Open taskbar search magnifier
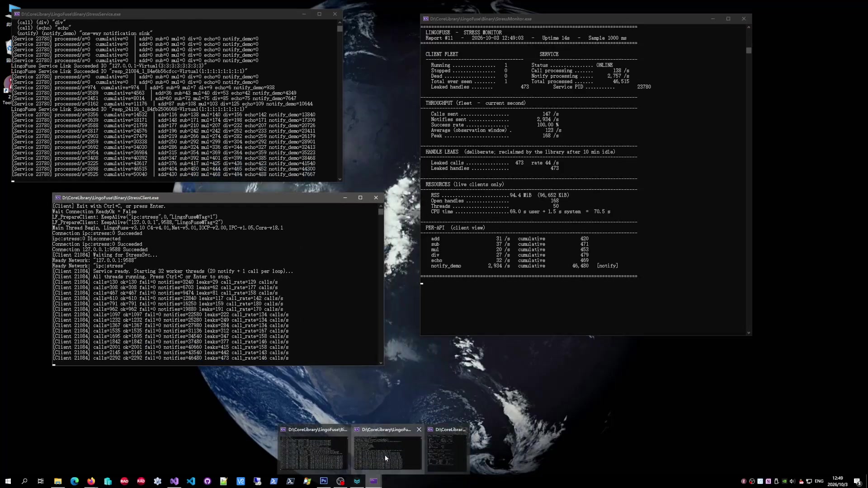 pos(24,481)
